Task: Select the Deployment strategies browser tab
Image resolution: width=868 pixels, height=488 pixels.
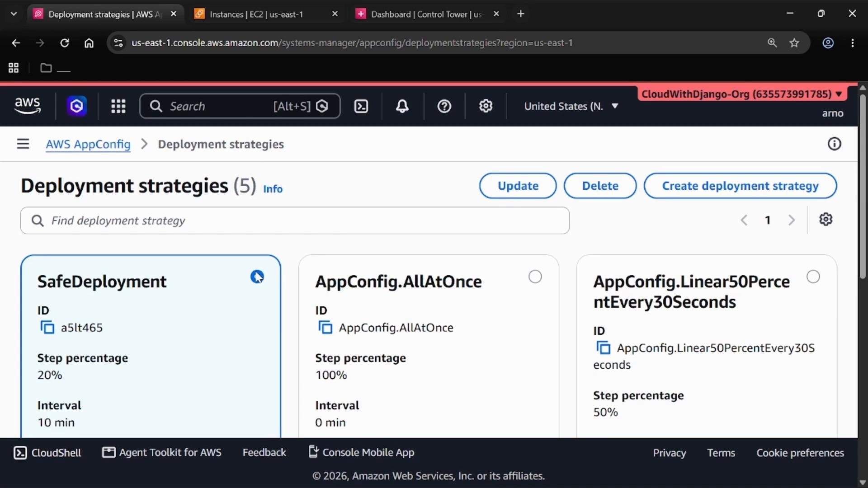Action: (x=105, y=14)
